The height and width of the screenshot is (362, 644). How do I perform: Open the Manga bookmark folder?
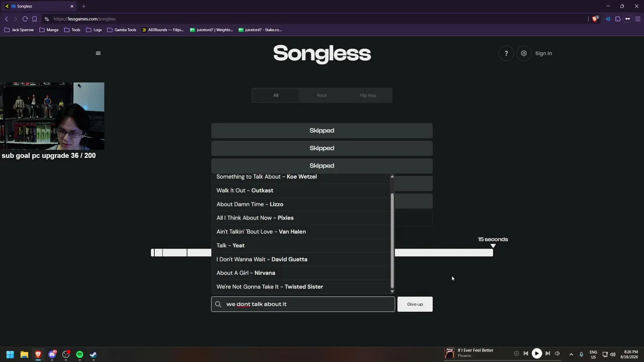point(49,30)
